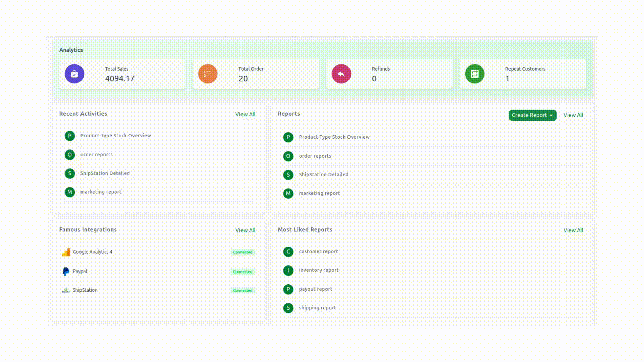This screenshot has width=644, height=362.
Task: Click the Google Analytics 4 logo icon
Action: coord(66,252)
